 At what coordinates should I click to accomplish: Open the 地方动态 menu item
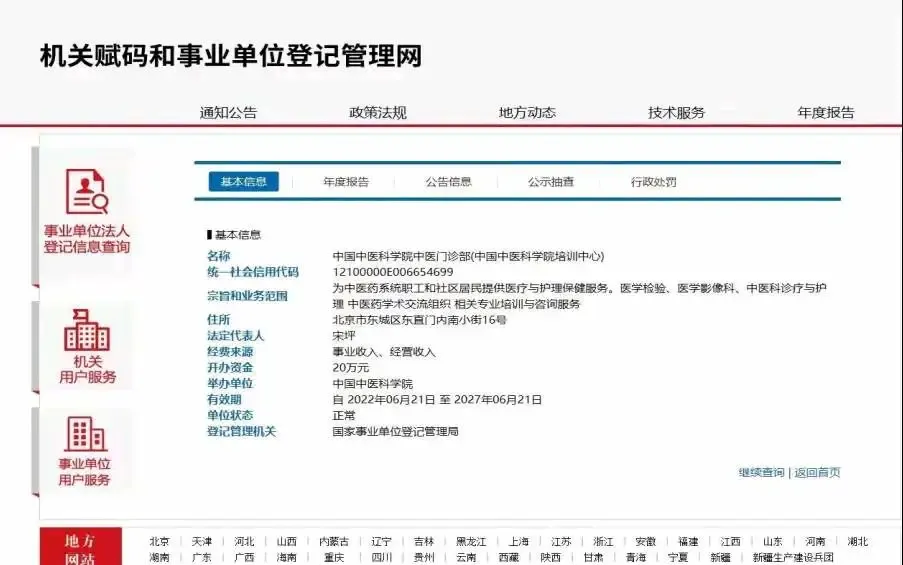527,112
